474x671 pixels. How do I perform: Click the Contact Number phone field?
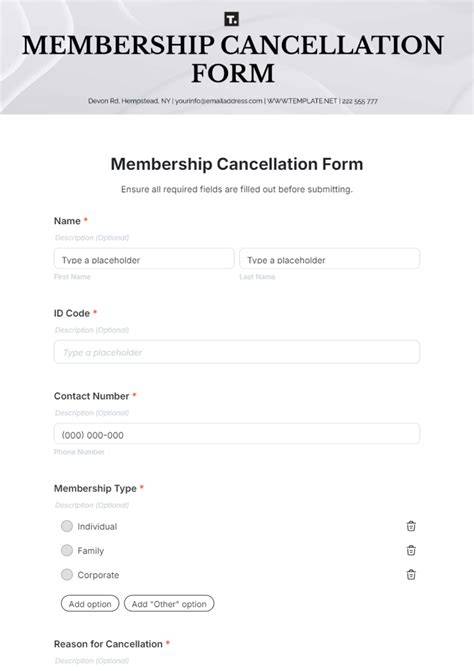237,434
